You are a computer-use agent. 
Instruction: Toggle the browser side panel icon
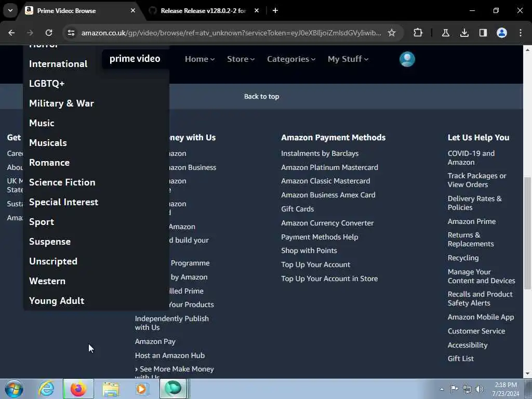point(483,33)
